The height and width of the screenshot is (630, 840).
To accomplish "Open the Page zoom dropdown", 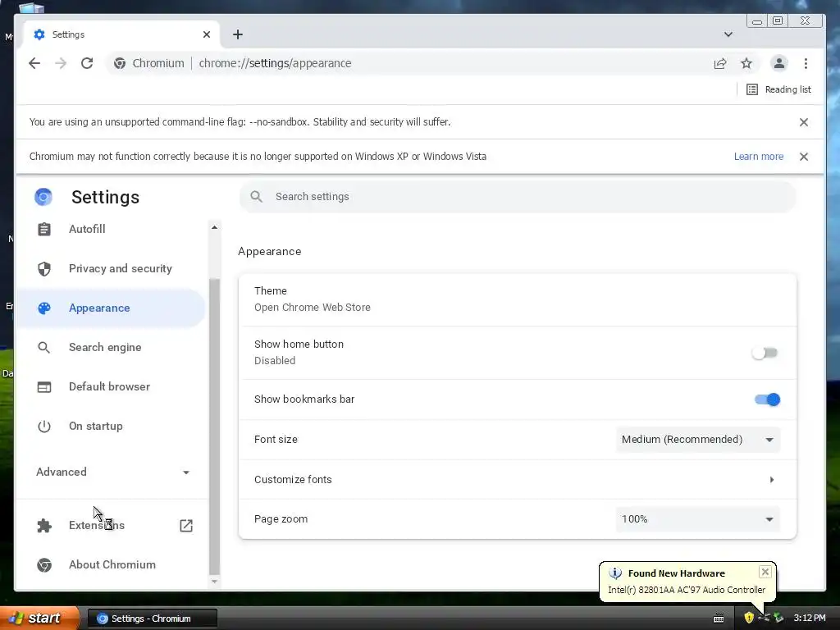I will pyautogui.click(x=697, y=519).
